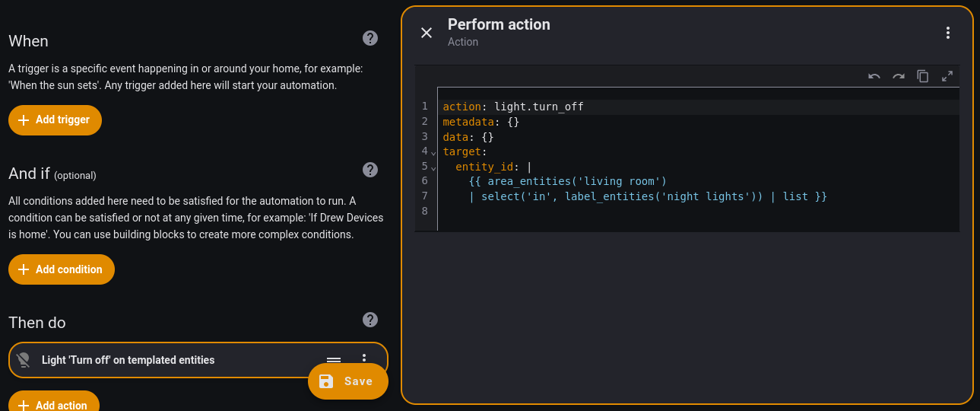The height and width of the screenshot is (411, 980).
Task: Click the help icon beside the When heading
Action: [x=370, y=38]
